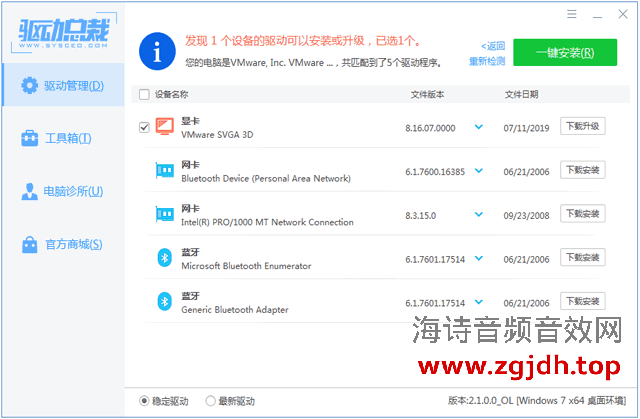Viewport: 640px width, 419px height.
Task: Click the 文件日期 column header
Action: tap(521, 95)
